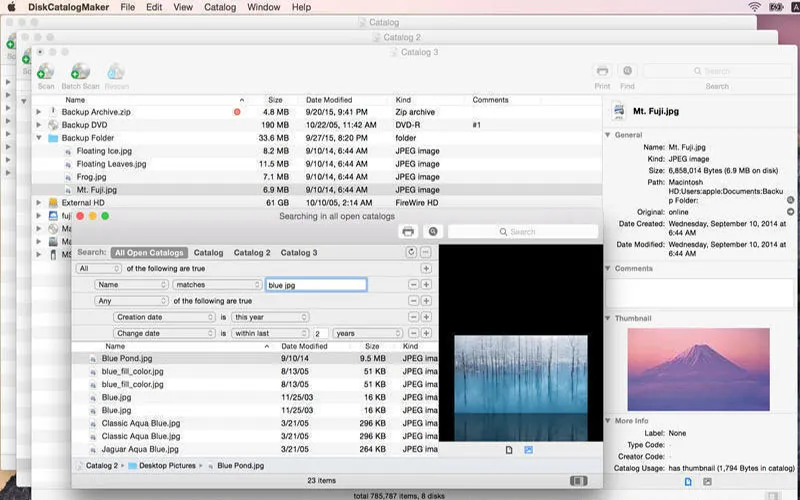
Task: Click the number of years field showing 2
Action: (320, 333)
